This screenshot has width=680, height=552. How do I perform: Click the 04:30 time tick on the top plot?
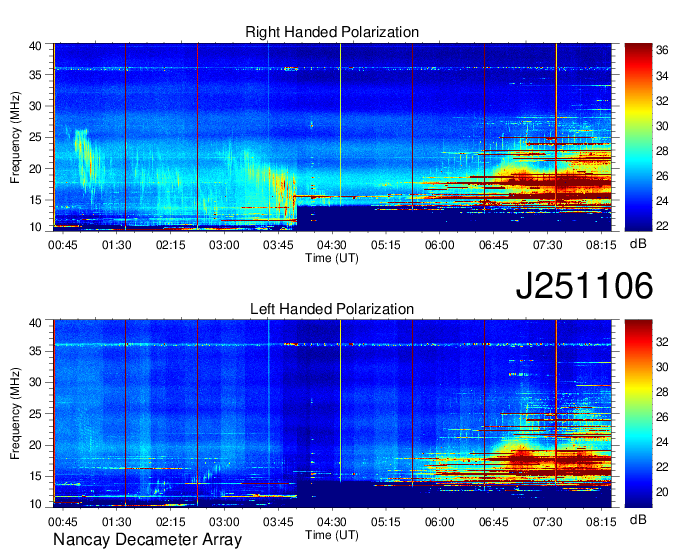click(x=332, y=244)
